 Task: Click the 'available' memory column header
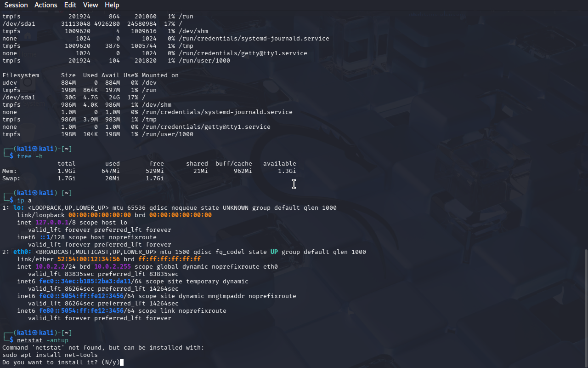tap(279, 164)
